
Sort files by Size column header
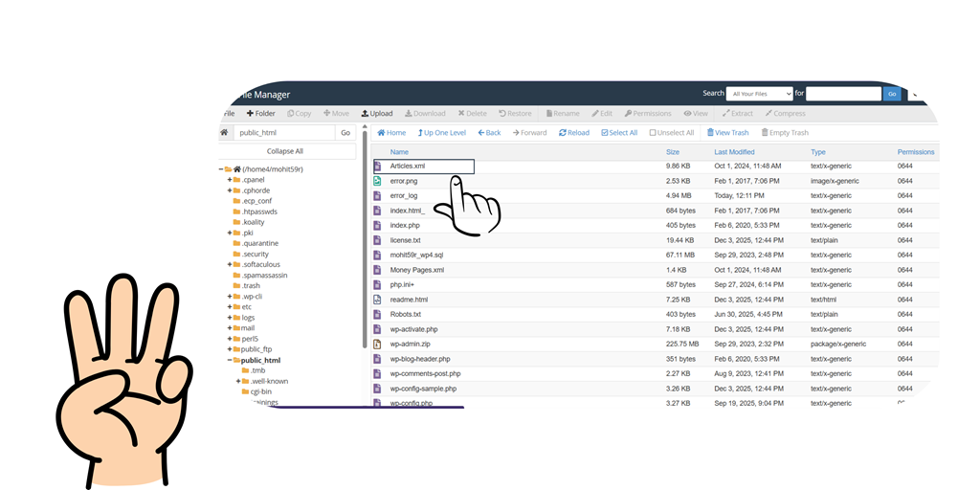click(x=672, y=152)
